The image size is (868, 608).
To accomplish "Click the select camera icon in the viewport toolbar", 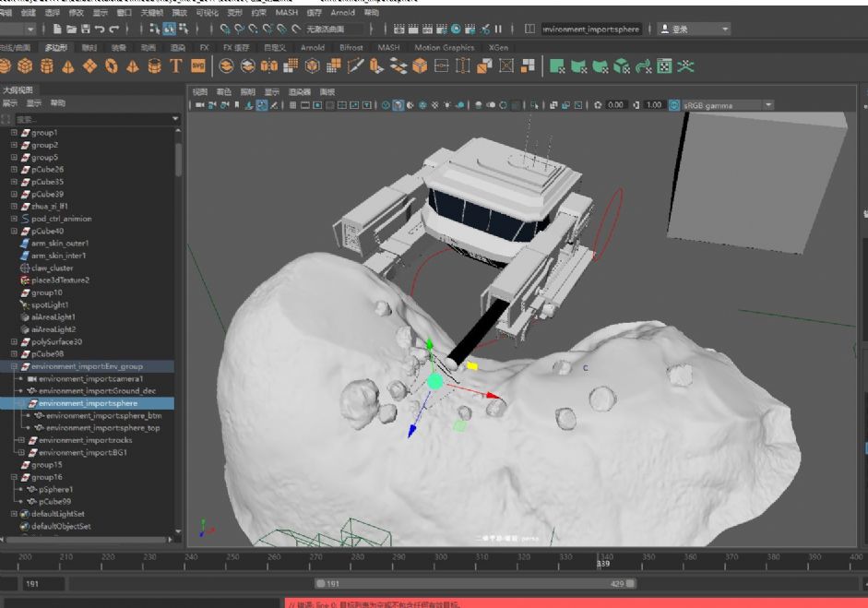I will coord(200,105).
